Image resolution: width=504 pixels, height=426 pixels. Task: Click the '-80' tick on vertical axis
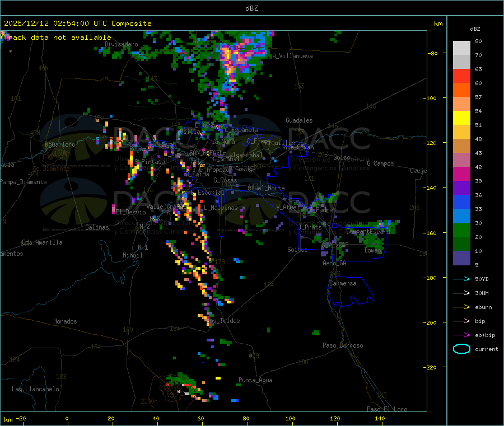pyautogui.click(x=432, y=53)
